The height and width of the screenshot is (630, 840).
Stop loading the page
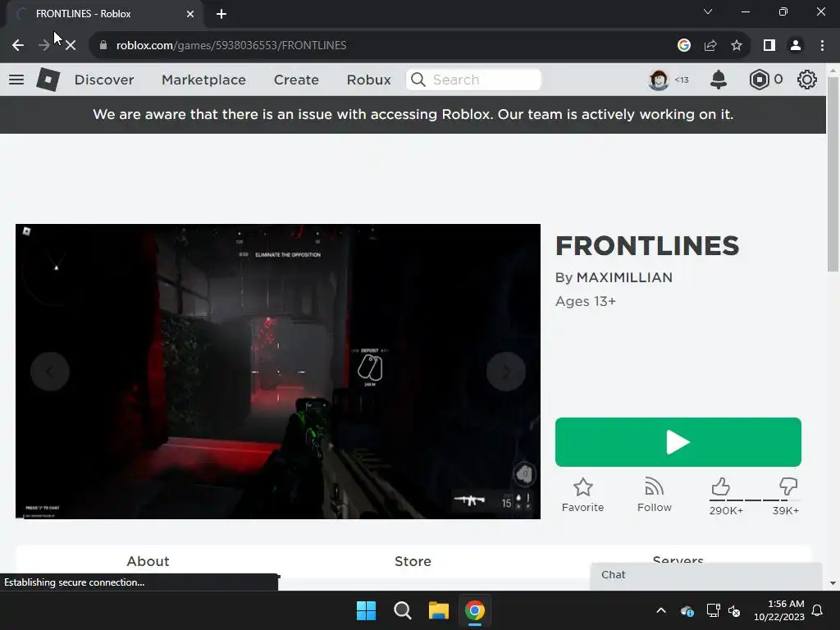coord(71,46)
